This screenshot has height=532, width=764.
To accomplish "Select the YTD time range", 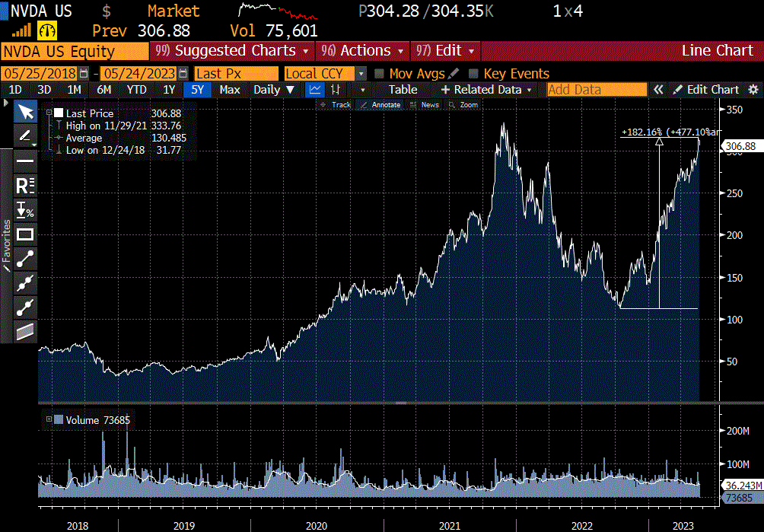I will coord(136,90).
